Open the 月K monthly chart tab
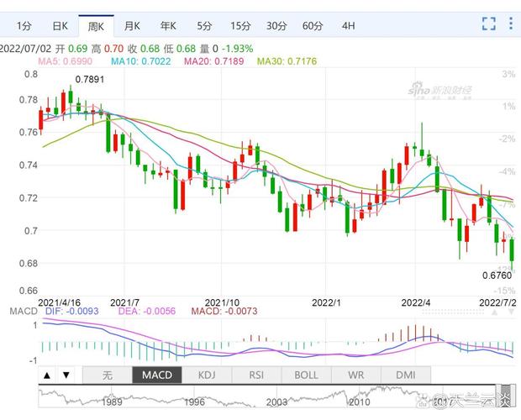Screen dimensions: 521x420 (132, 26)
